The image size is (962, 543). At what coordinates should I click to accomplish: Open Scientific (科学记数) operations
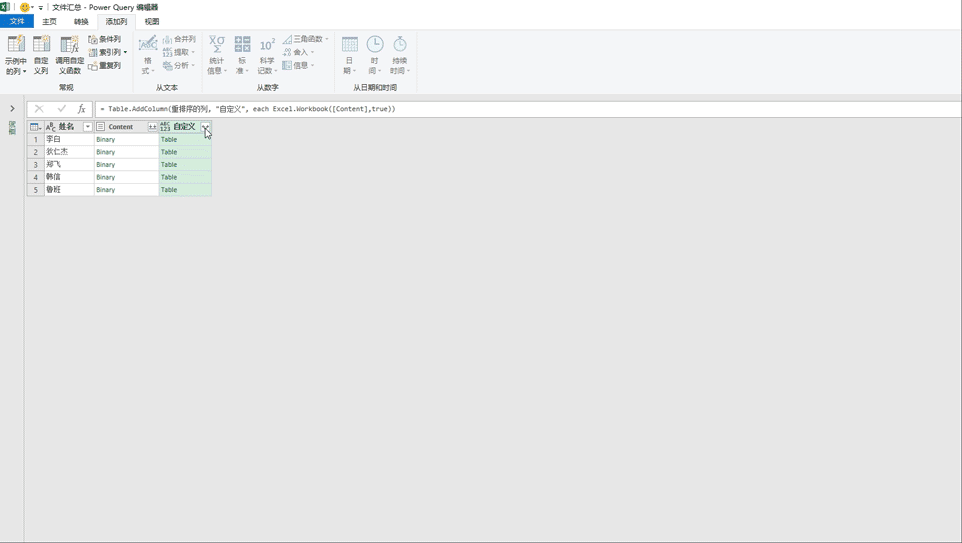267,55
